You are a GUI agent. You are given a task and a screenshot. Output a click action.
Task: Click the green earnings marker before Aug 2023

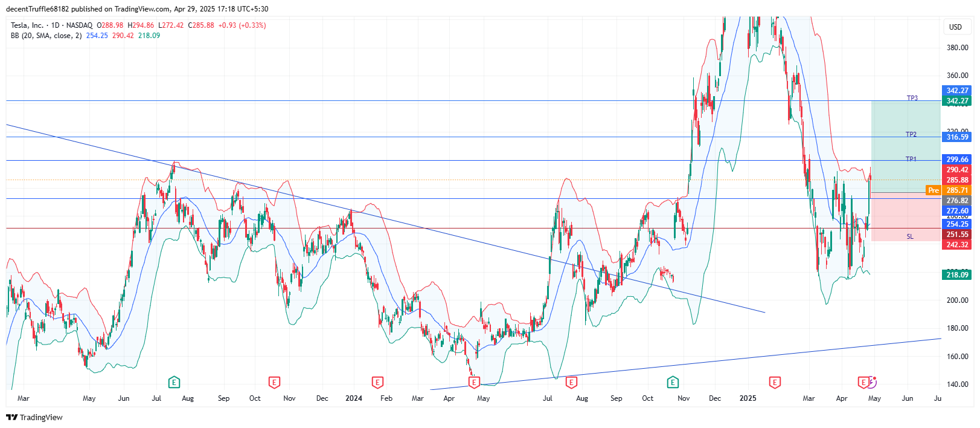point(174,382)
